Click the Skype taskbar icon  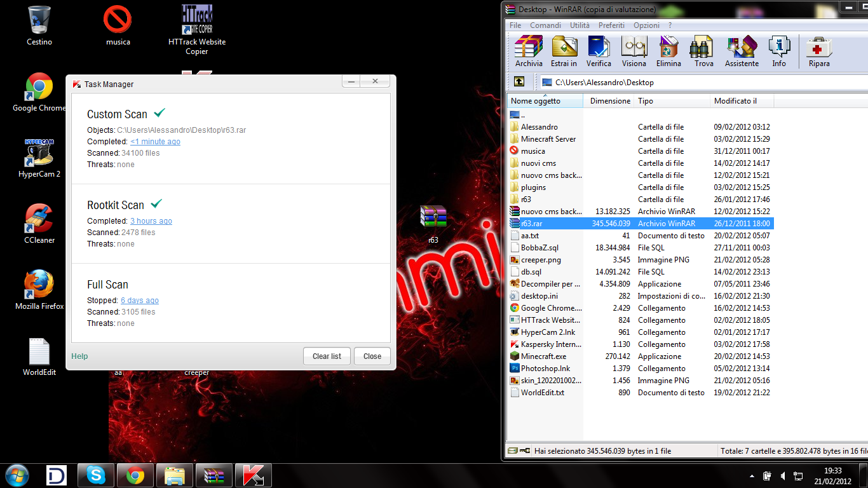coord(96,475)
